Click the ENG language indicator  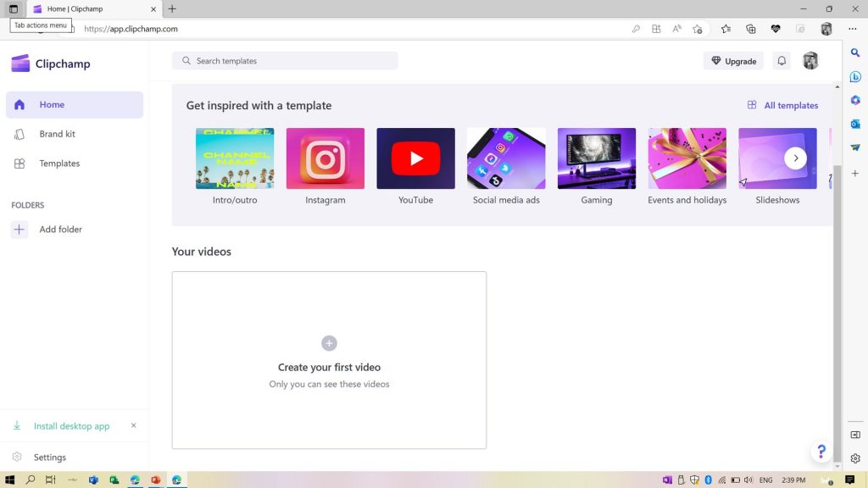pos(765,480)
